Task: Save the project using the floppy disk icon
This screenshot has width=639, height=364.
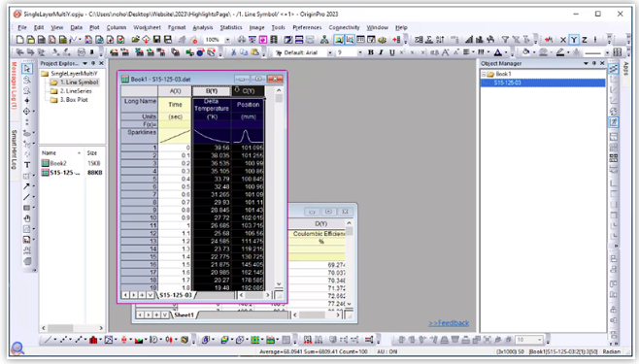Action: pyautogui.click(x=156, y=40)
